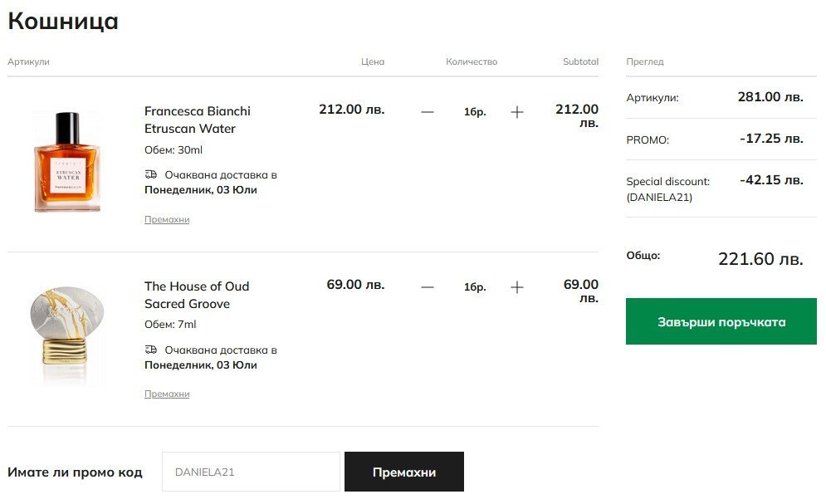This screenshot has height=504, width=826.
Task: Open Francesca Bianchi Etruscan Water product title
Action: coord(198,120)
